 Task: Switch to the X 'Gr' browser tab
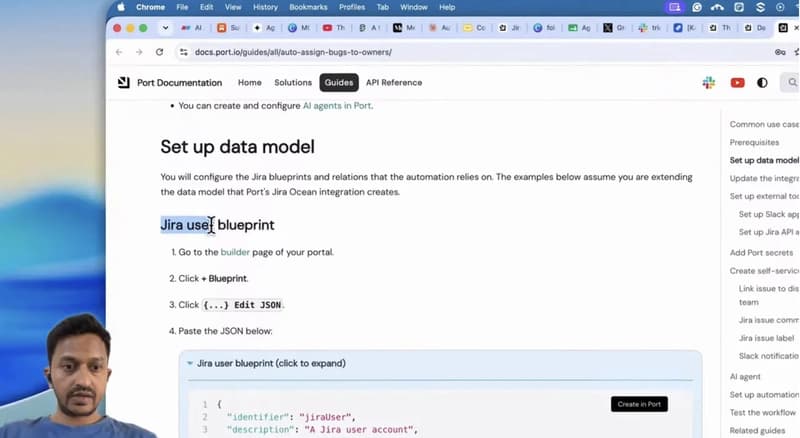[614, 28]
